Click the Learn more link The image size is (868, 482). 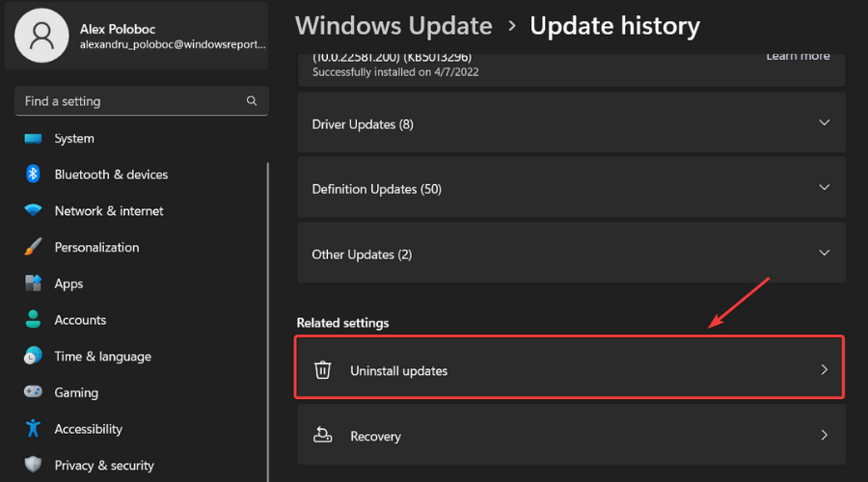[798, 56]
